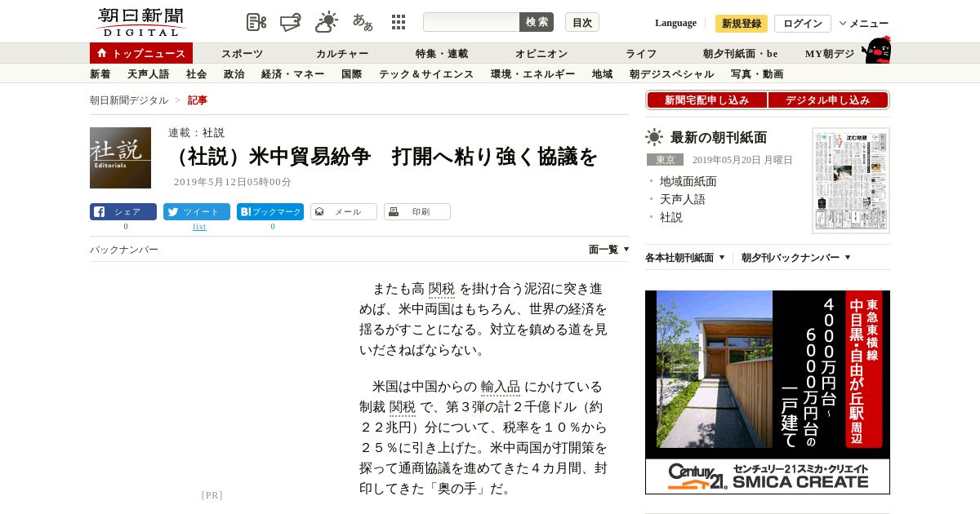Open the 天声人語 link in the sidebar

click(x=683, y=199)
